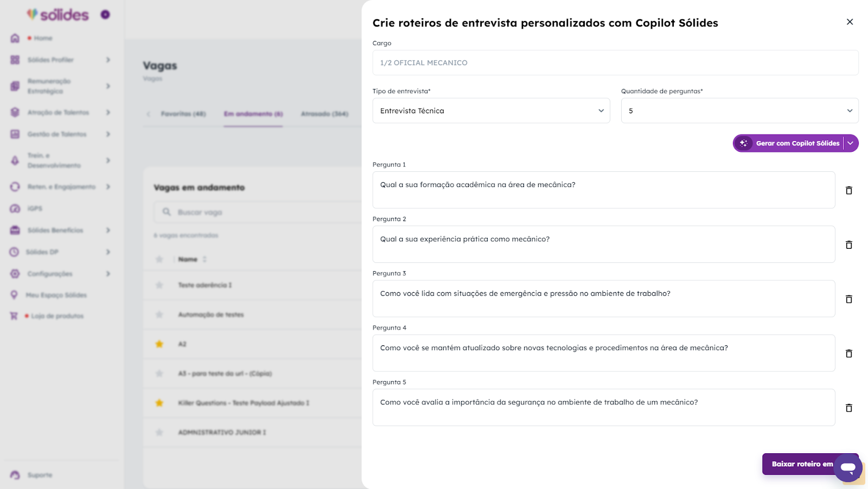Select the Em andamento (6) tab

[x=253, y=114]
